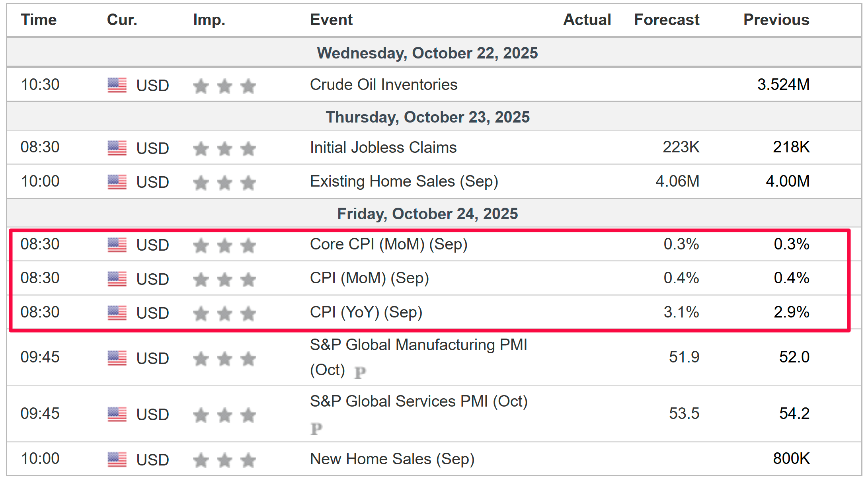Click importance stars for CPI (MoM) row
Image resolution: width=868 pixels, height=481 pixels.
click(x=224, y=279)
